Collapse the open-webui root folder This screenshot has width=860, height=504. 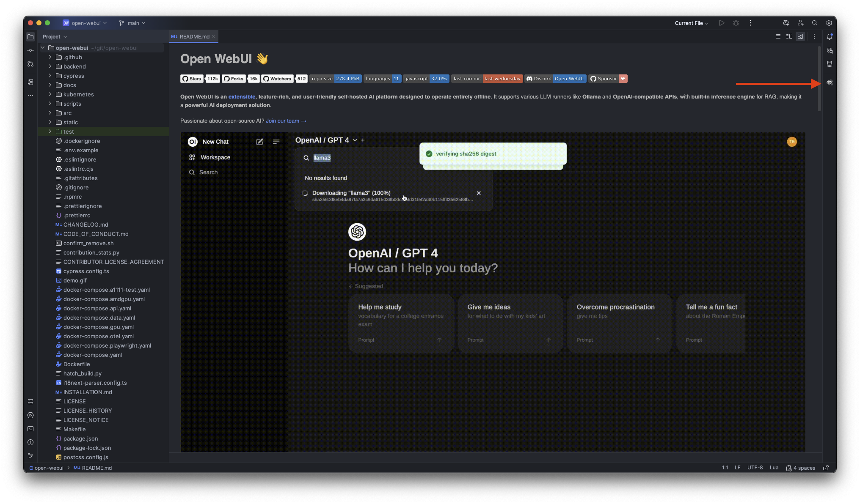pyautogui.click(x=43, y=48)
